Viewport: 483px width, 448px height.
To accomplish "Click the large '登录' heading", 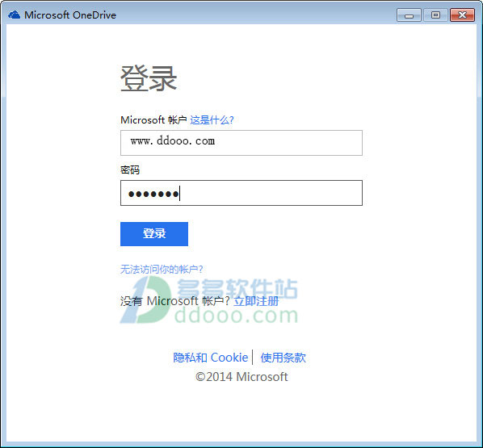I will tap(149, 78).
